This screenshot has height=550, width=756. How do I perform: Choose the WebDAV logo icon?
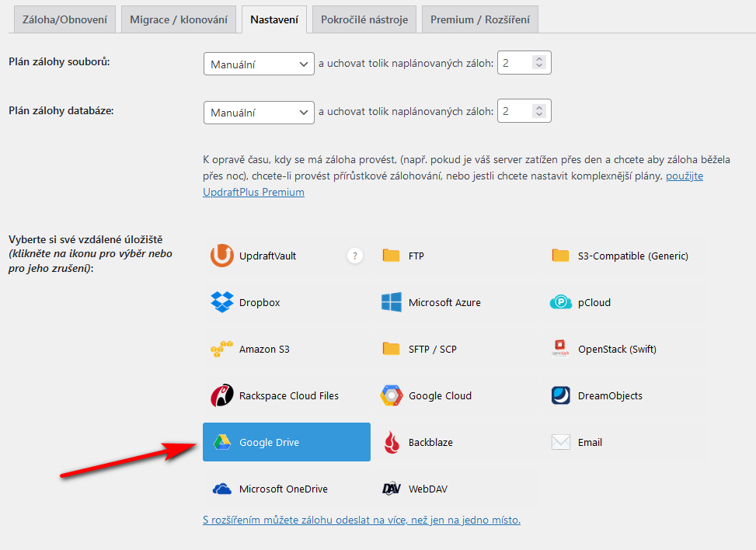391,489
